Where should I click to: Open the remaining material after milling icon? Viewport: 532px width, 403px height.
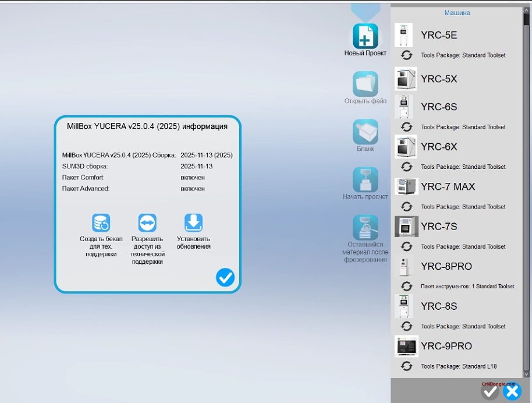pos(366,228)
